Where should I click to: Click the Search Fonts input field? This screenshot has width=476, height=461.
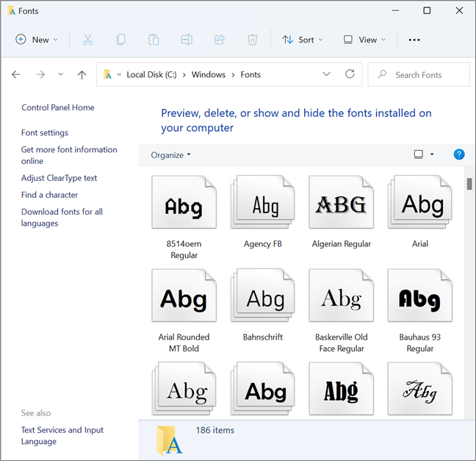(x=418, y=75)
